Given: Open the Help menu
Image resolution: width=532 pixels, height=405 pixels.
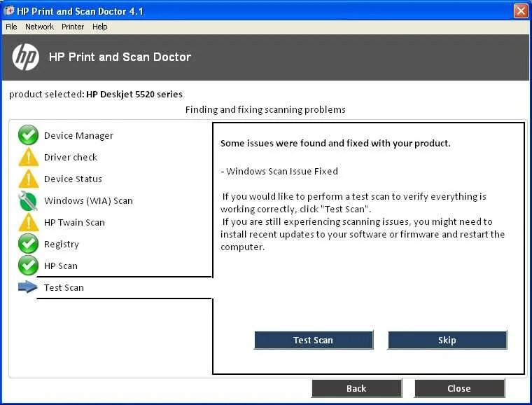Looking at the screenshot, I should click(x=99, y=27).
